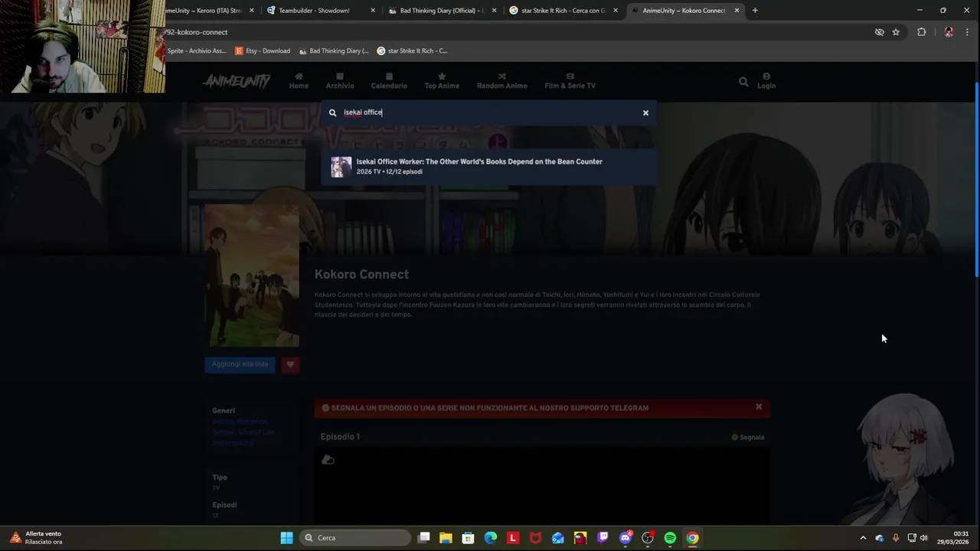
Task: Click the address bar URL text
Action: pos(196,32)
